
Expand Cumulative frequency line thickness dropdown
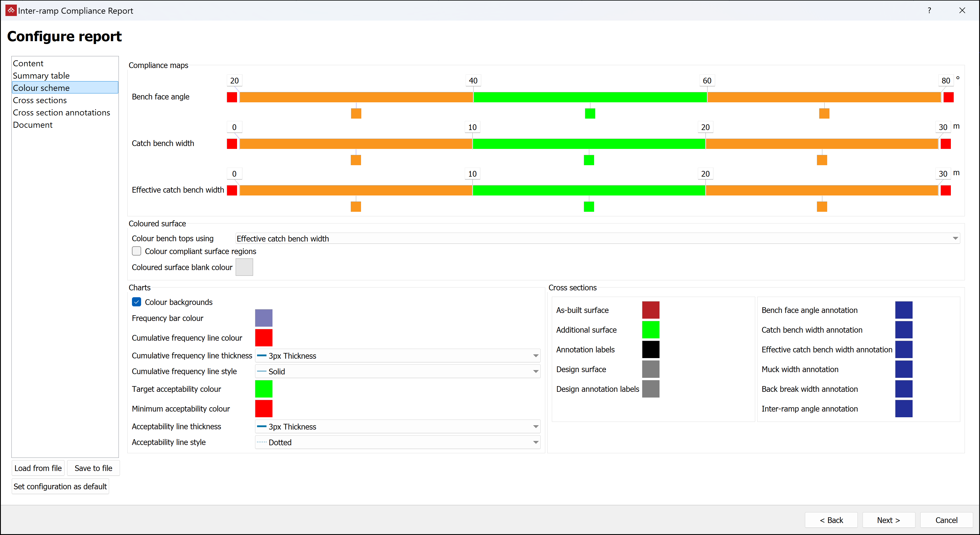point(398,356)
